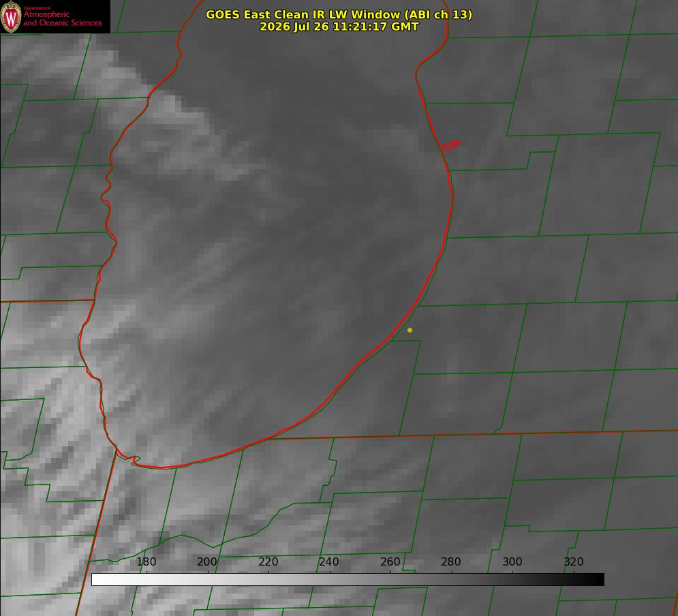Click the 280 colorbar label
The height and width of the screenshot is (616, 678).
tap(451, 561)
